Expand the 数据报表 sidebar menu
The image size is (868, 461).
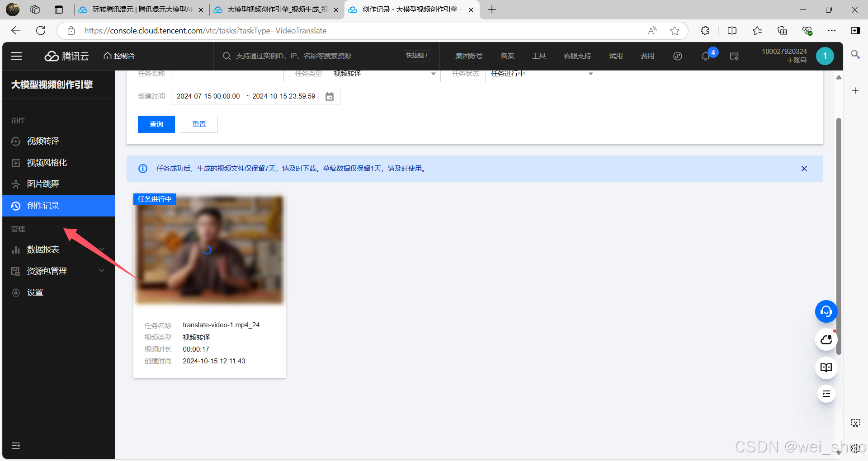click(58, 249)
